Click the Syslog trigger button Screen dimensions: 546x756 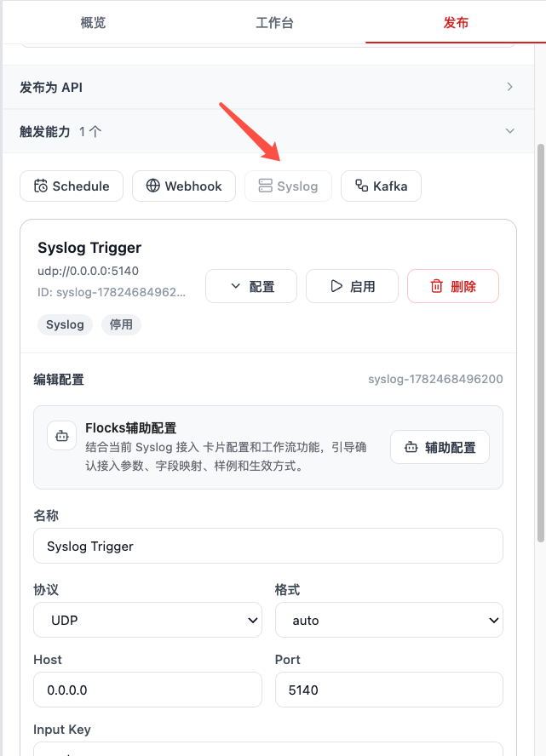[x=288, y=186]
